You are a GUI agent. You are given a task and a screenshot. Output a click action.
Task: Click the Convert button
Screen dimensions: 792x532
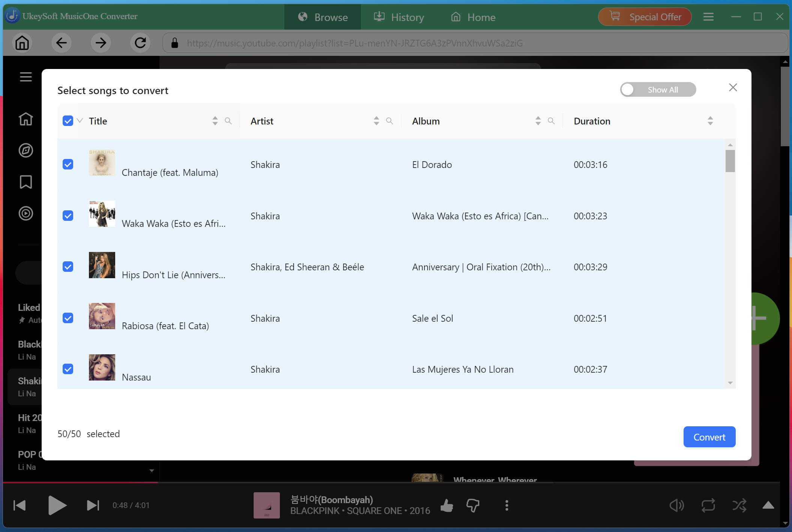click(709, 437)
